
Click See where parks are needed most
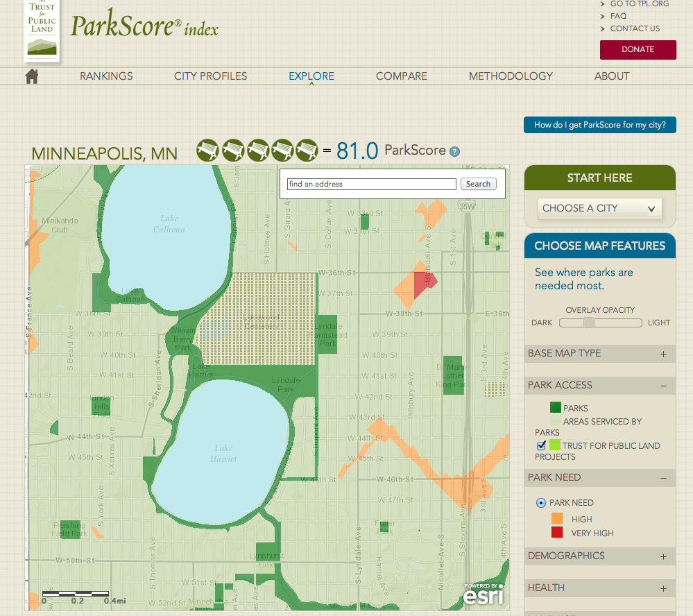584,279
